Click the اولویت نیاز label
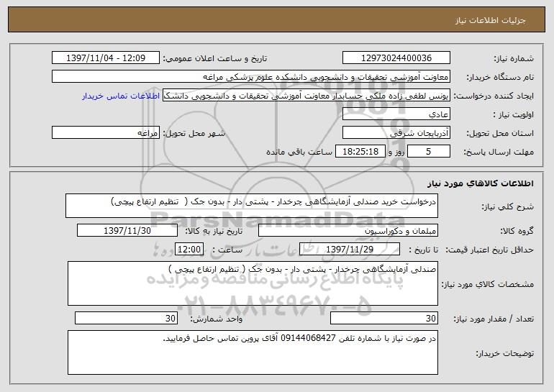This screenshot has height=392, width=554. click(x=513, y=115)
